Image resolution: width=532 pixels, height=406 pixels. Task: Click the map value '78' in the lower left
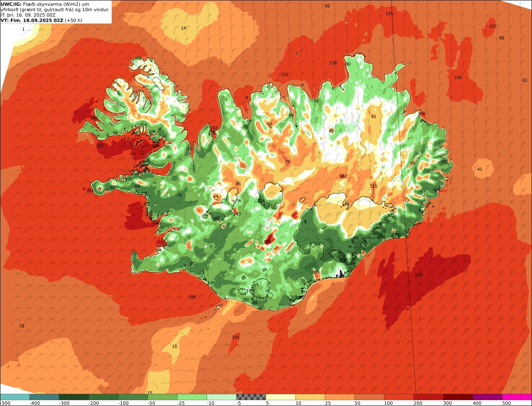[22, 326]
